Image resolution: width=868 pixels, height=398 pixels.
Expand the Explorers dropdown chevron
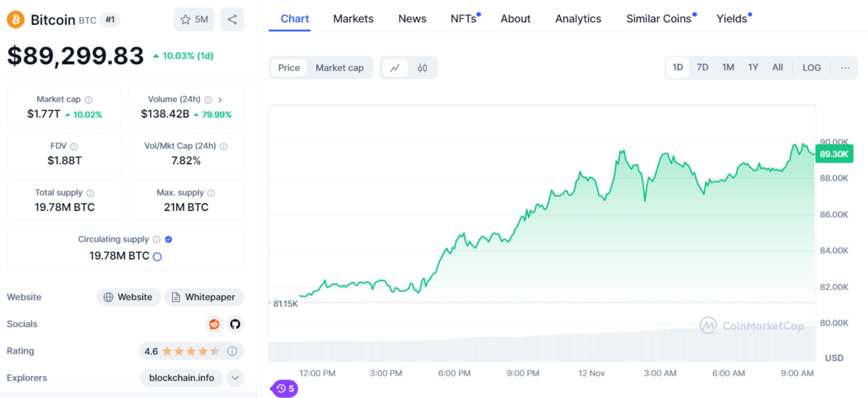[235, 378]
